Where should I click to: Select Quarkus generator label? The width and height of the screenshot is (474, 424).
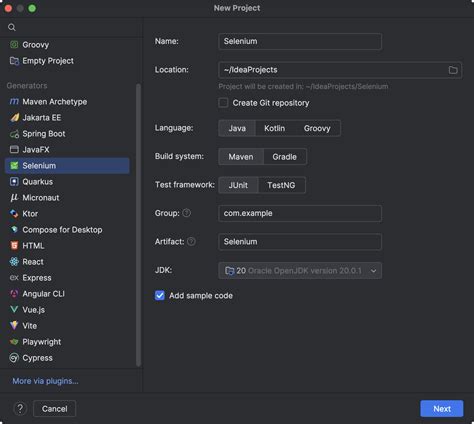coord(37,182)
